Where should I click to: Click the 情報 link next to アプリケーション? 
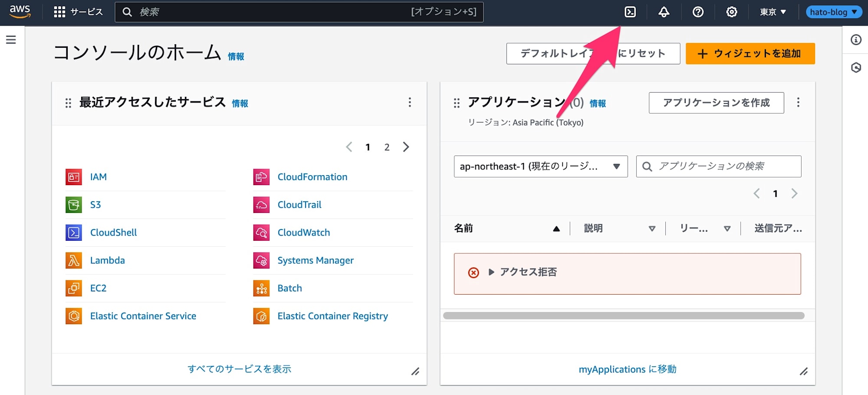click(598, 103)
